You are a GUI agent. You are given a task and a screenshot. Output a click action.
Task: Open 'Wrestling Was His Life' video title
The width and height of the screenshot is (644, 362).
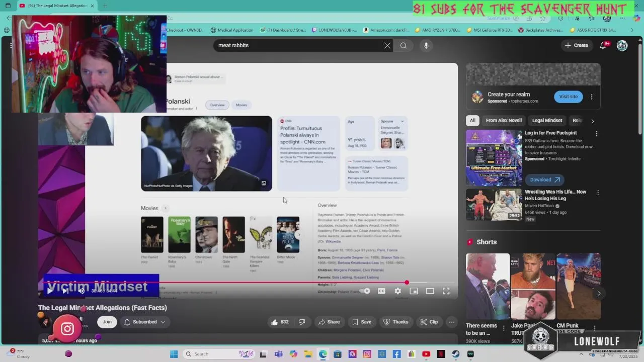pos(555,195)
